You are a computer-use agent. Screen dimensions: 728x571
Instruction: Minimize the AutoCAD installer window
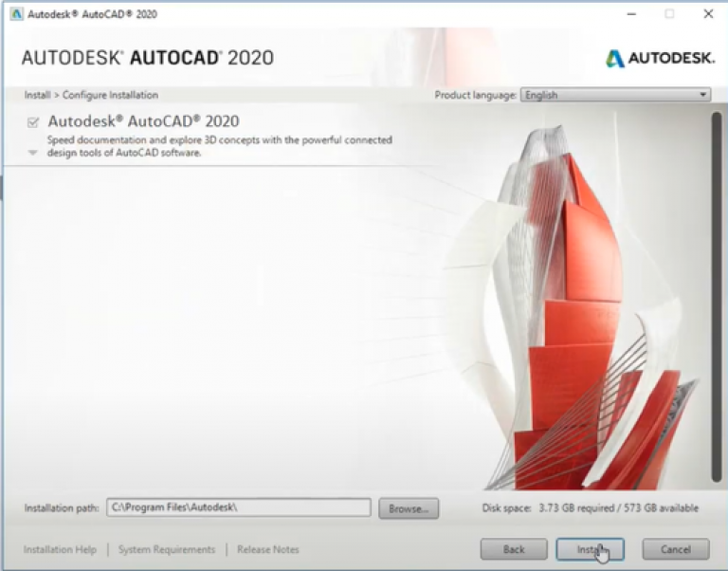pos(631,14)
